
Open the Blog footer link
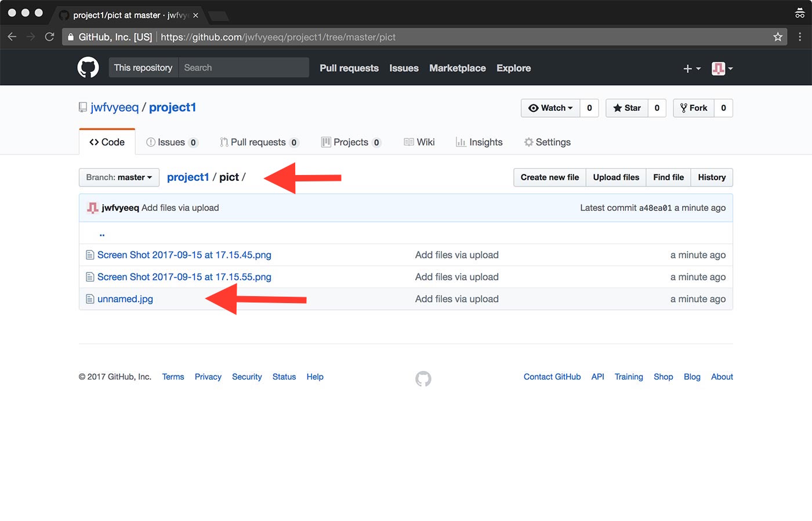692,377
